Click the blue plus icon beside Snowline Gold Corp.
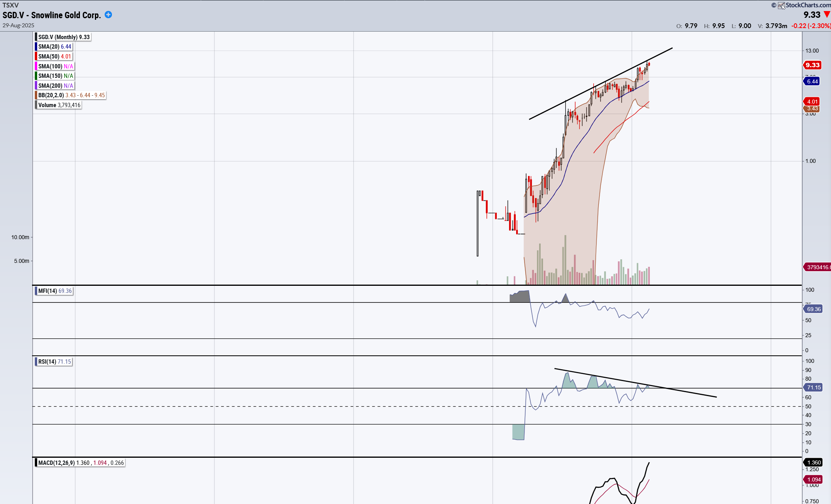Image resolution: width=831 pixels, height=504 pixels. [108, 15]
